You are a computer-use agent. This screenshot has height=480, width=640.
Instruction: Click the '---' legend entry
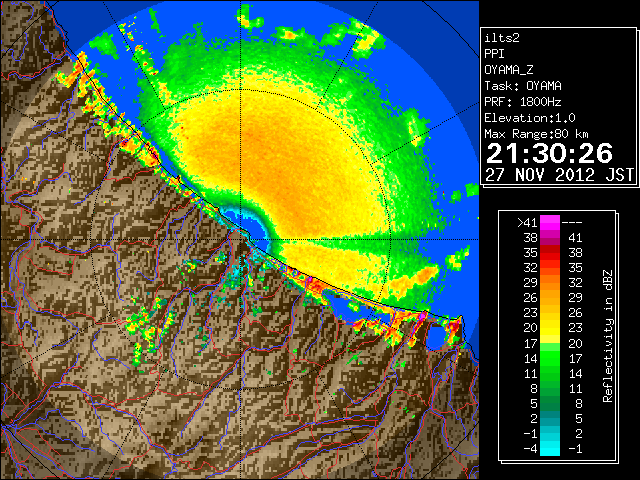[x=572, y=223]
